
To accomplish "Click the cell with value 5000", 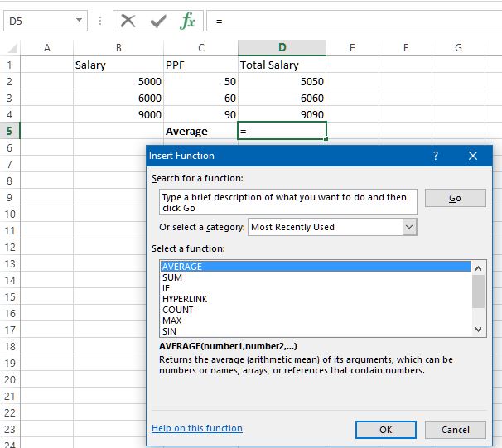I will [x=118, y=81].
